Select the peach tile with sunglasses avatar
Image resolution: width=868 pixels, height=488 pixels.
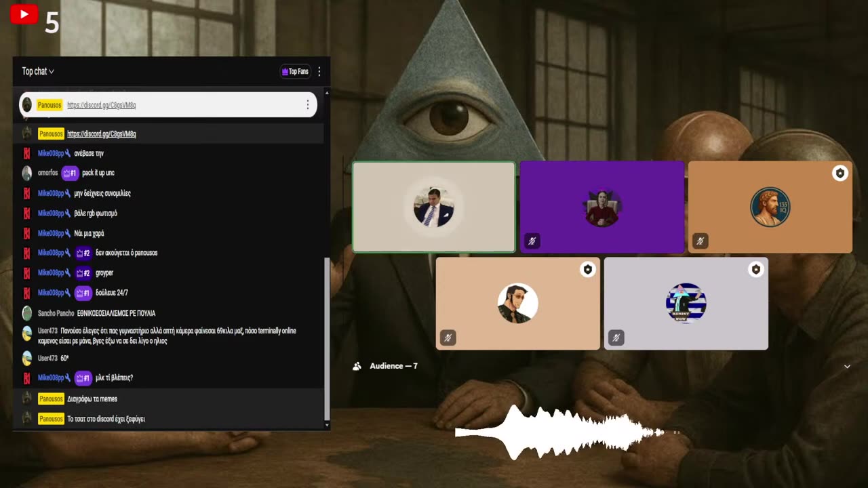[x=518, y=304]
